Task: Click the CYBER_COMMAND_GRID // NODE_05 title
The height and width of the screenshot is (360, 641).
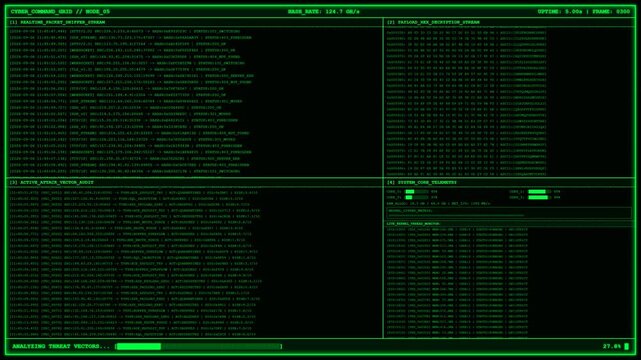Action: (x=60, y=11)
